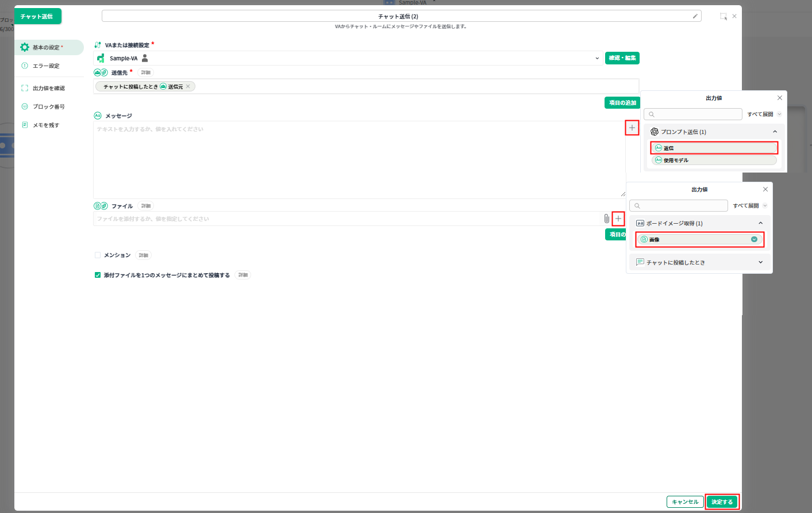Select the 返信 output value
The width and height of the screenshot is (812, 513).
coord(714,148)
